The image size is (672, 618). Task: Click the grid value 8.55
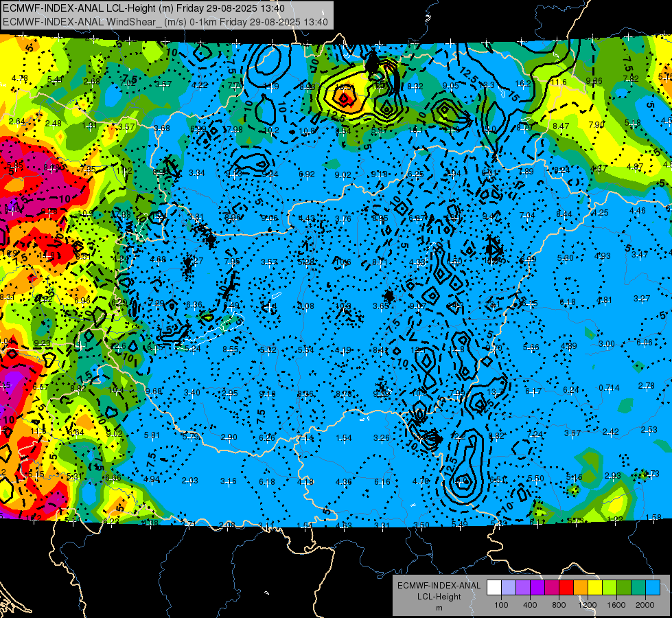point(231,350)
